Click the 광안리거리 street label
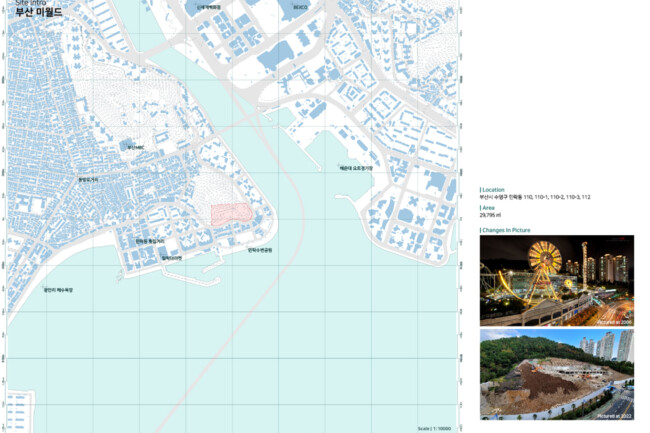This screenshot has height=433, width=650. (x=90, y=180)
